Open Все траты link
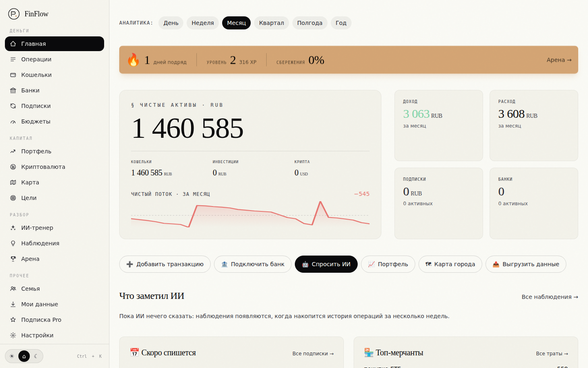Screen dimensions: 588x368 pyautogui.click(x=552, y=354)
